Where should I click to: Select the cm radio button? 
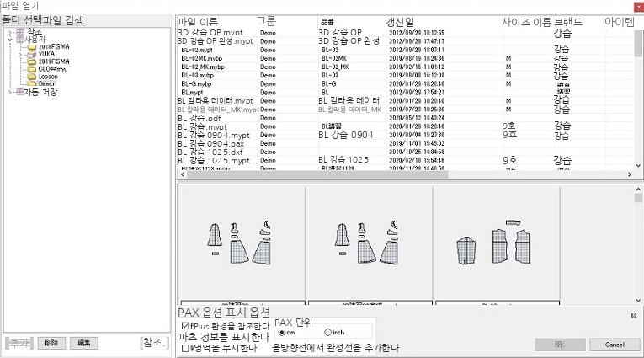[282, 332]
